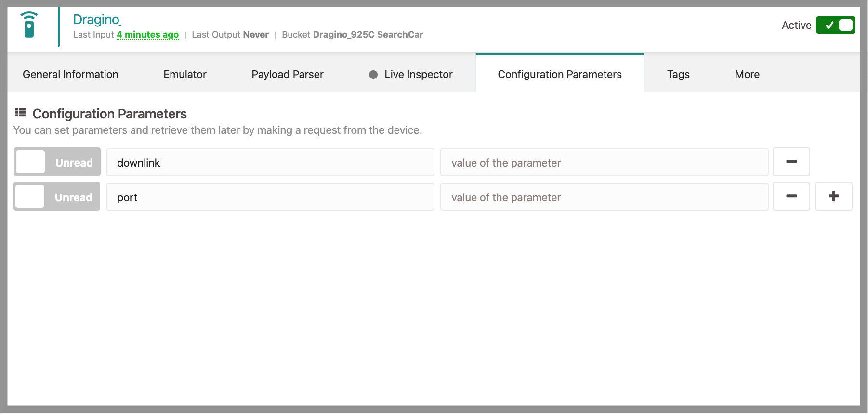Click the 4 minutes ago last input link
The width and height of the screenshot is (868, 414).
point(148,35)
